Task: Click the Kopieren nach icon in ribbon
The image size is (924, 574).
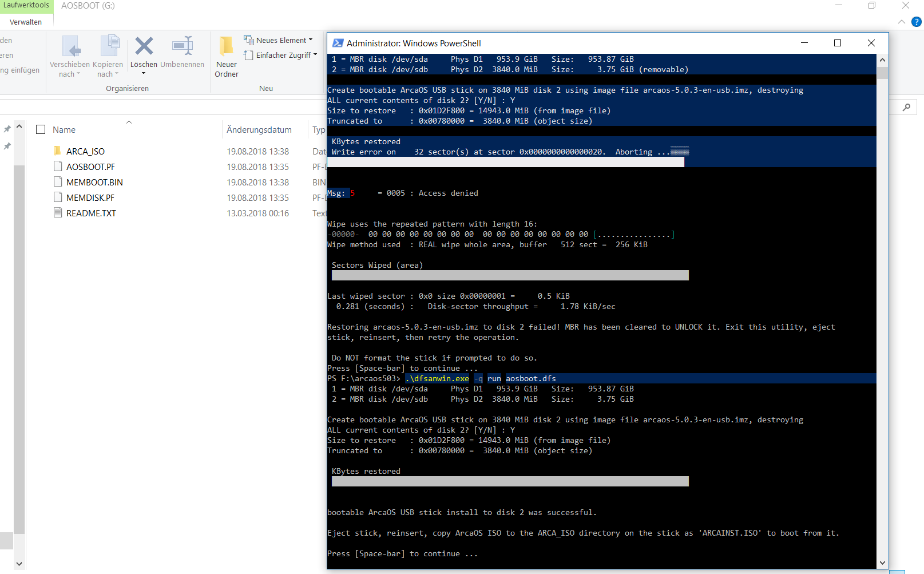Action: [x=110, y=46]
